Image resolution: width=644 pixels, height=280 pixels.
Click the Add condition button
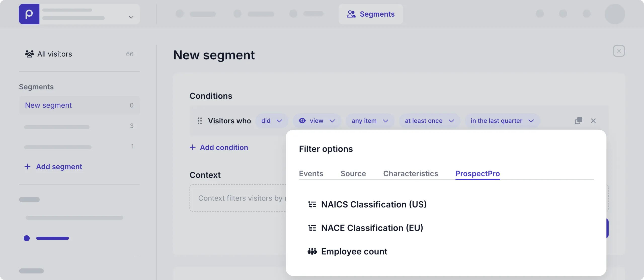pos(219,147)
